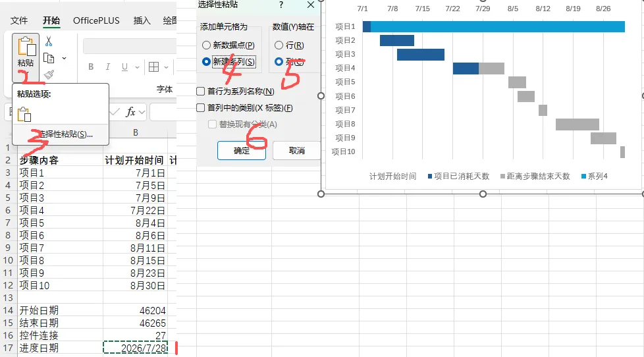Viewport: 644px width, 357px height.
Task: Click the Borders icon
Action: pos(154,67)
